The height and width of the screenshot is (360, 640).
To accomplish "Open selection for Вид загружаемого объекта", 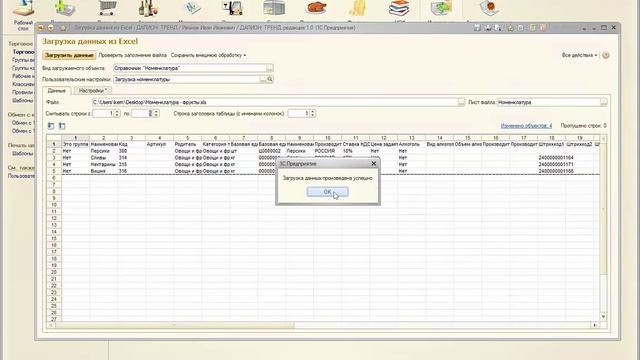I will (270, 68).
